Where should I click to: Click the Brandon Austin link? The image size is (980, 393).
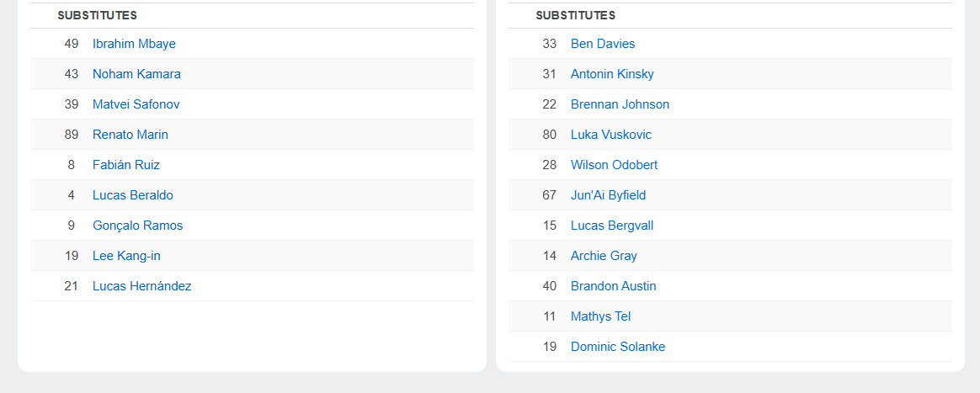613,286
